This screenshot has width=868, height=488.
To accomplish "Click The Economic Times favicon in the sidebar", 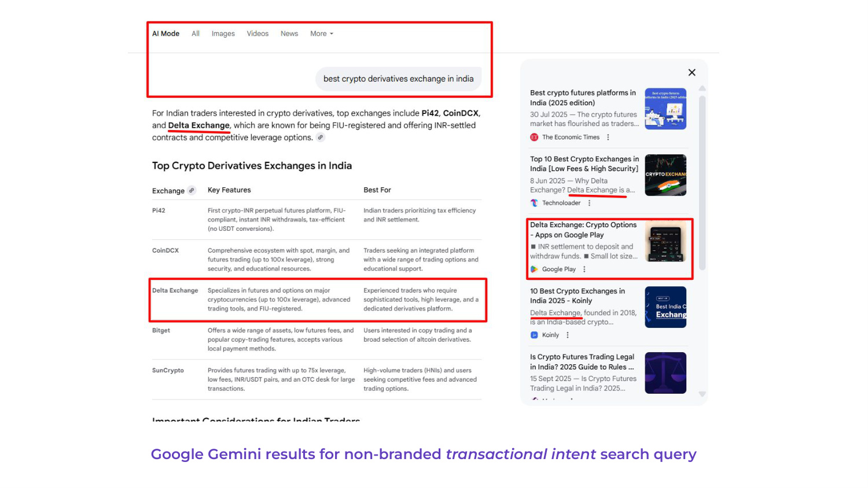I will point(534,137).
